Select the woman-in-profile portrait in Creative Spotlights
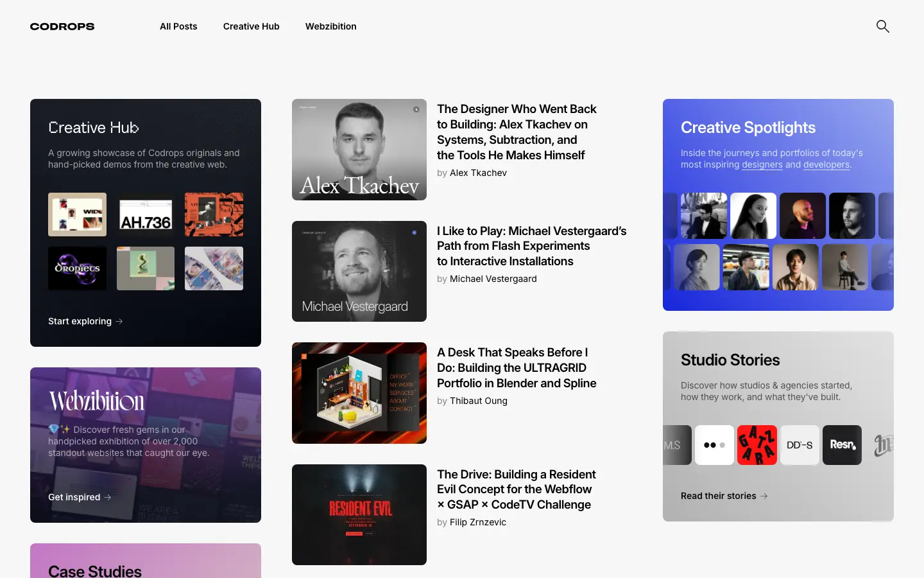Viewport: 924px width, 578px height. click(753, 216)
